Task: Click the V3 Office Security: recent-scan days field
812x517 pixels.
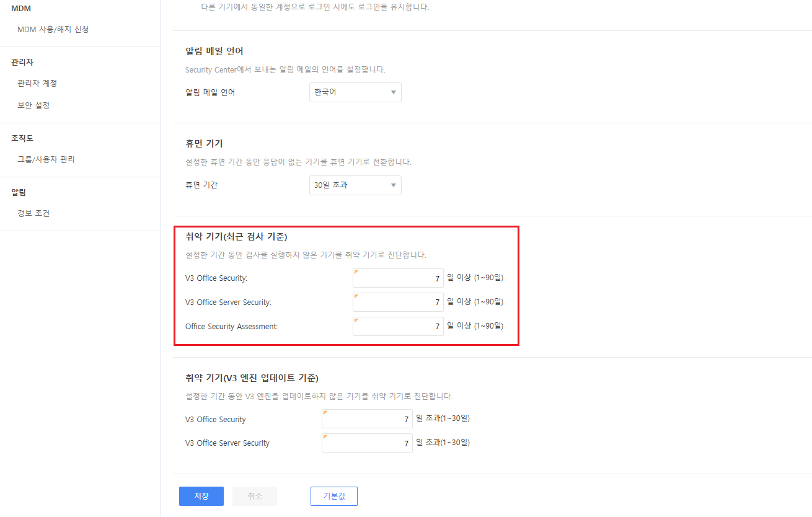Action: point(398,278)
